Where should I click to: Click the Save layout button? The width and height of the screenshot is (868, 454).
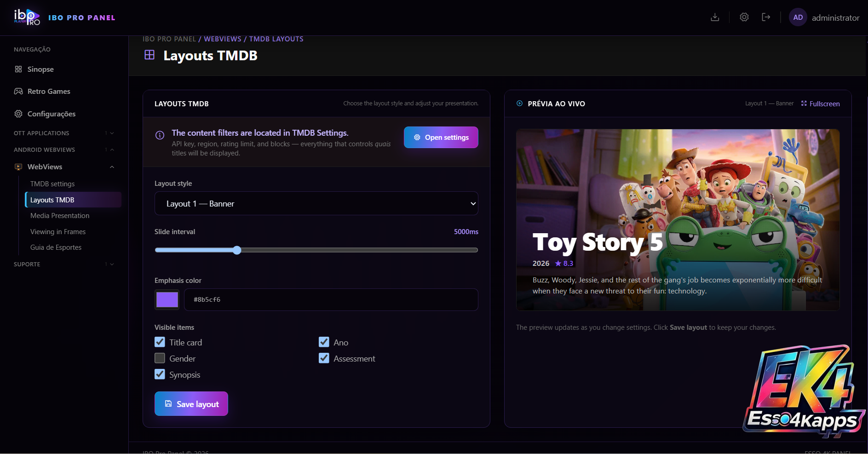click(x=191, y=404)
